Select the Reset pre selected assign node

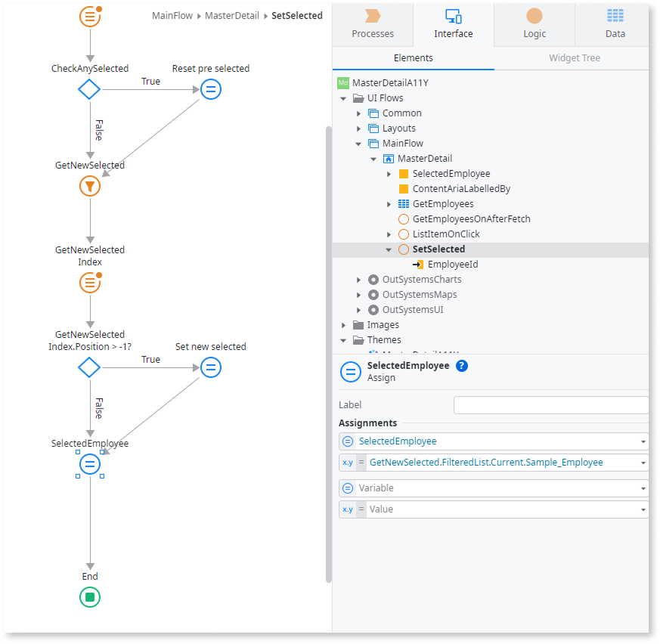[210, 89]
